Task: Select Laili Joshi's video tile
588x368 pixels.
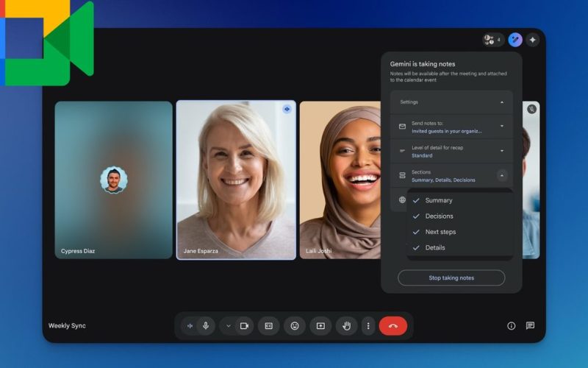Action: (x=340, y=180)
